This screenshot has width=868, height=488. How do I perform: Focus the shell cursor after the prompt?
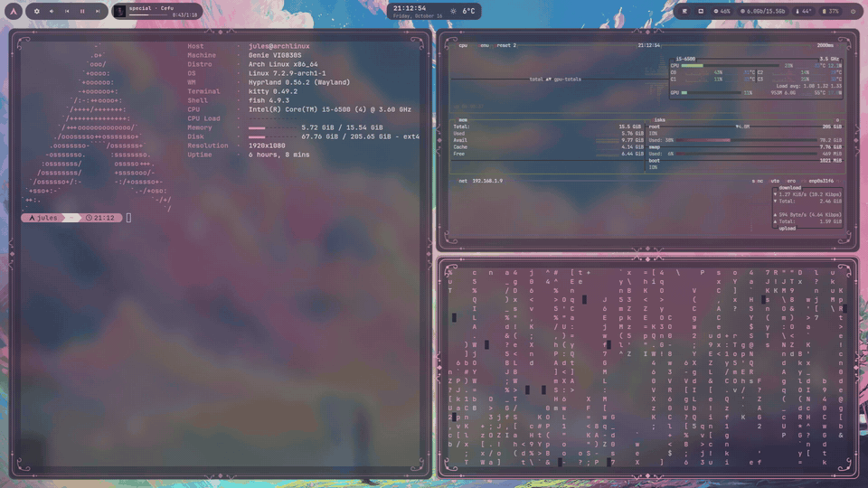click(129, 218)
